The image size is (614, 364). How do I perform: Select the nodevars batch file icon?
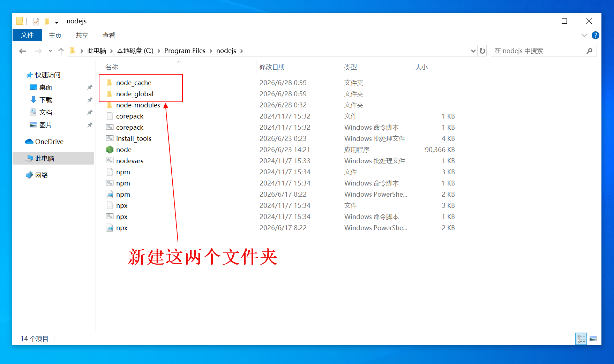(110, 161)
